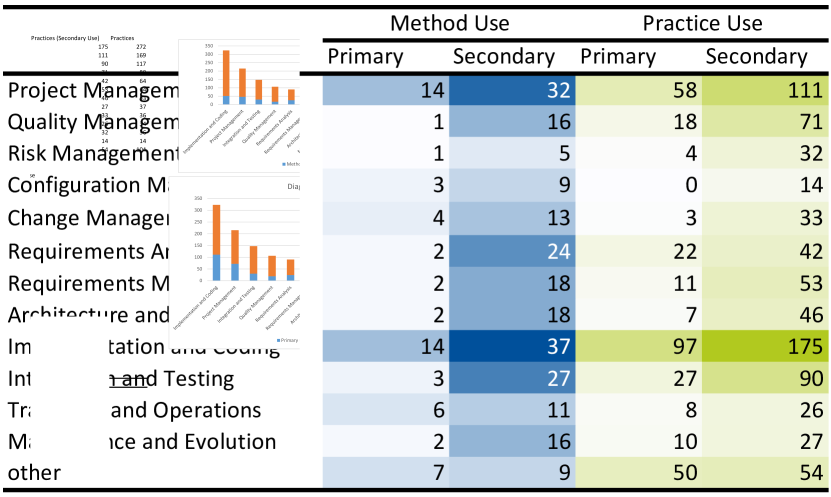This screenshot has width=831, height=497.
Task: Click the Primary header under Method Use
Action: click(x=366, y=57)
